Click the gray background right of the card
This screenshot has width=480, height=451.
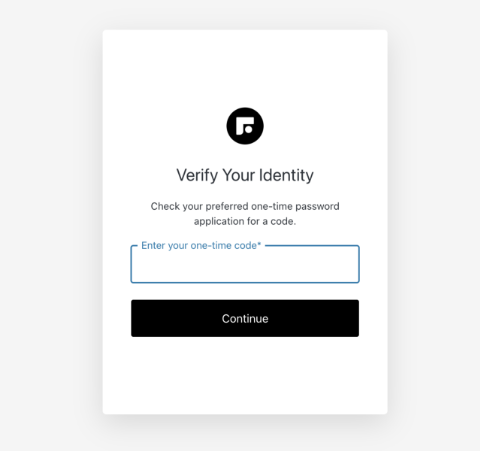click(433, 225)
